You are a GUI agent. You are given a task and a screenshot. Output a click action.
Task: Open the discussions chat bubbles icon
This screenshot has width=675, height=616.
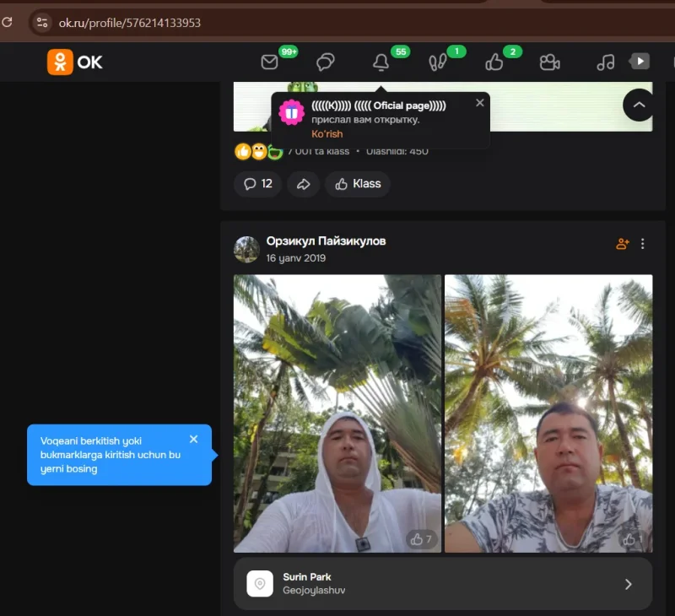pyautogui.click(x=326, y=62)
